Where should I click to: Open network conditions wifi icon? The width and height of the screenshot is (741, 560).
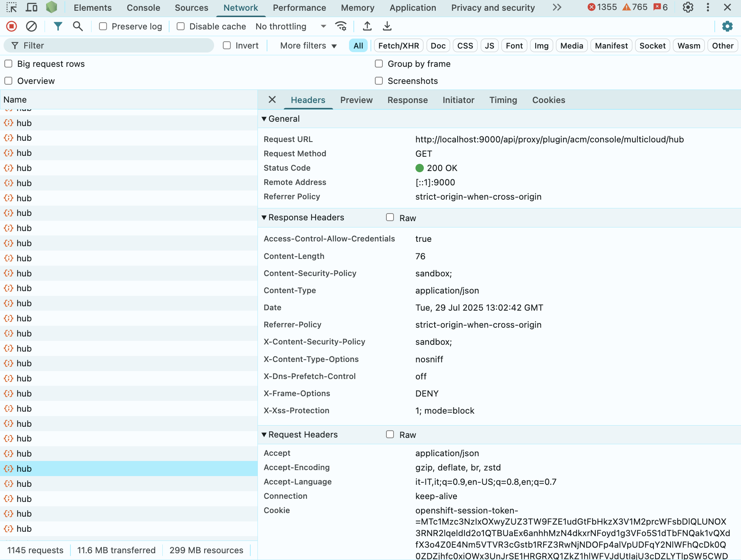[341, 26]
